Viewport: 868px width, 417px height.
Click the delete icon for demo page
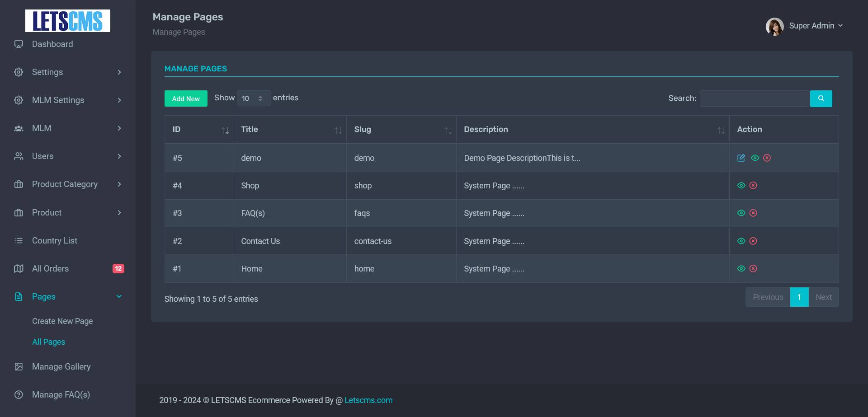[767, 158]
